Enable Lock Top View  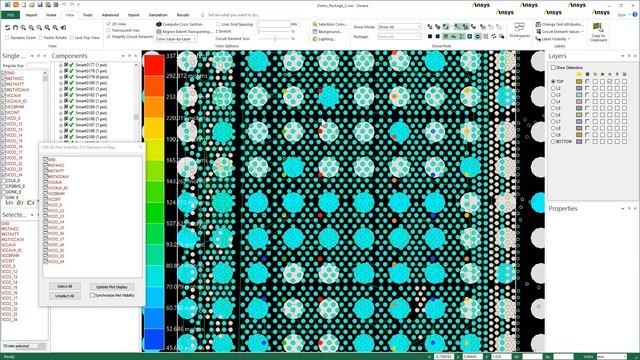pos(71,38)
